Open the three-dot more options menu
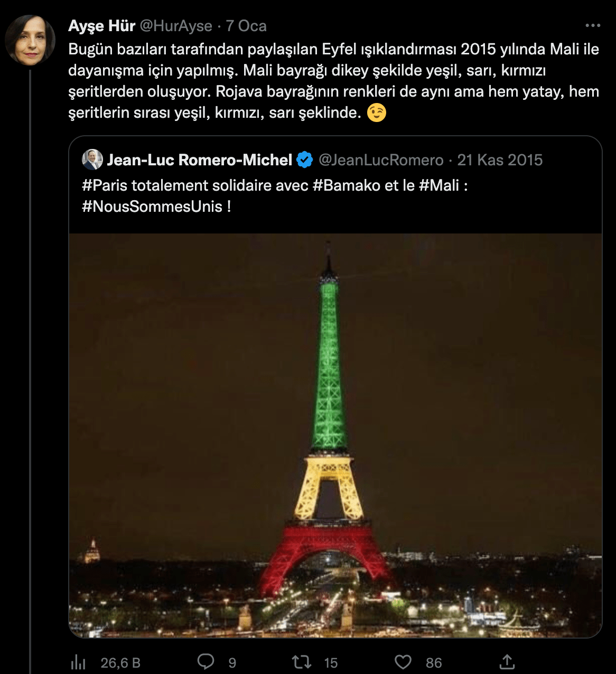 click(593, 25)
